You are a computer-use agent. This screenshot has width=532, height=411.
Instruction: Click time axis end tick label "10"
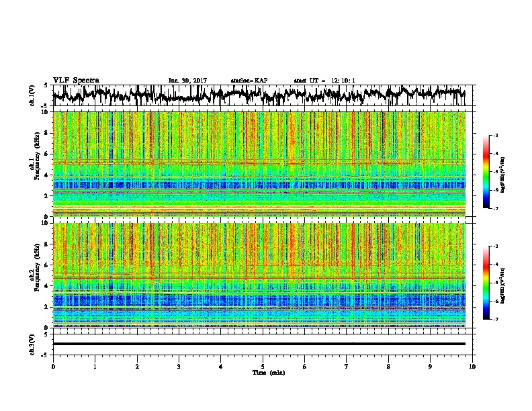tap(472, 367)
